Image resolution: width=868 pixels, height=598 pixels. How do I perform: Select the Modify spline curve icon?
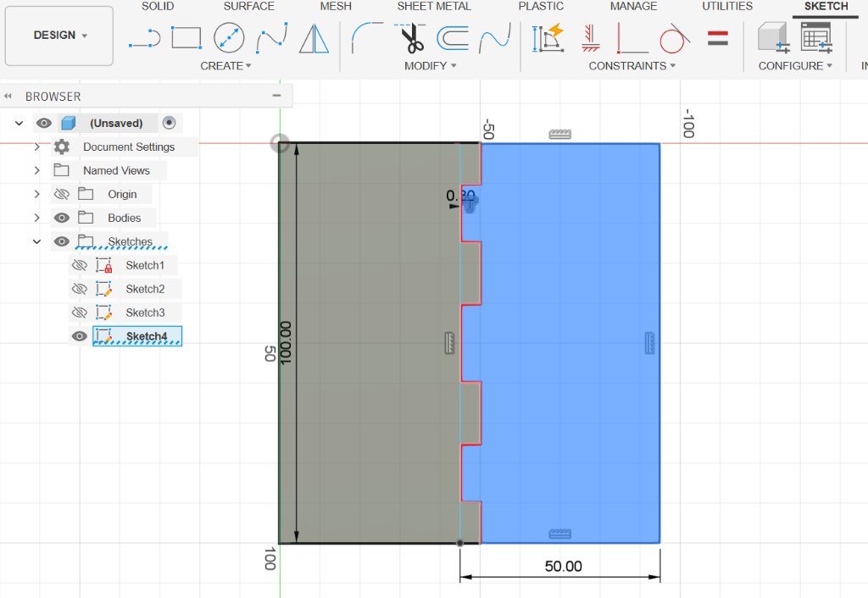coord(494,38)
